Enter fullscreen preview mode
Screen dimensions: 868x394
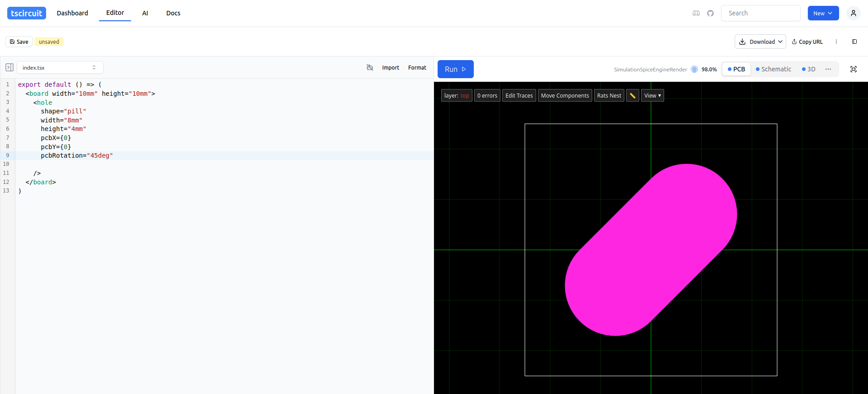(x=853, y=69)
